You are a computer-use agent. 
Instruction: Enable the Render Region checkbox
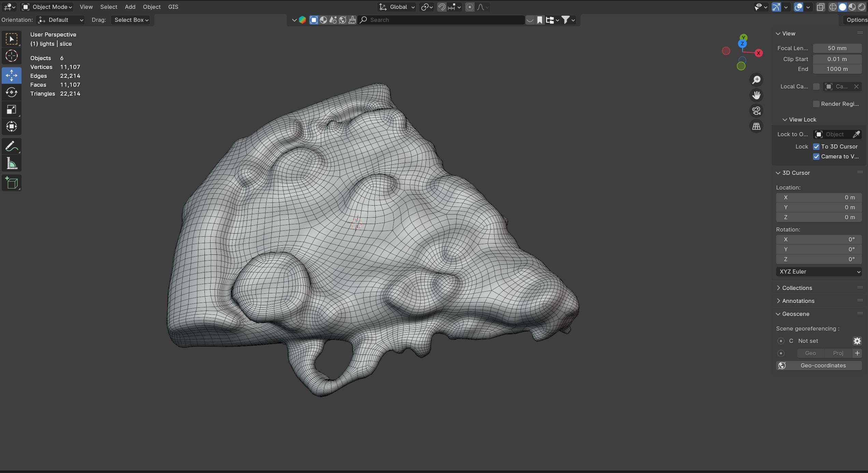pyautogui.click(x=816, y=104)
